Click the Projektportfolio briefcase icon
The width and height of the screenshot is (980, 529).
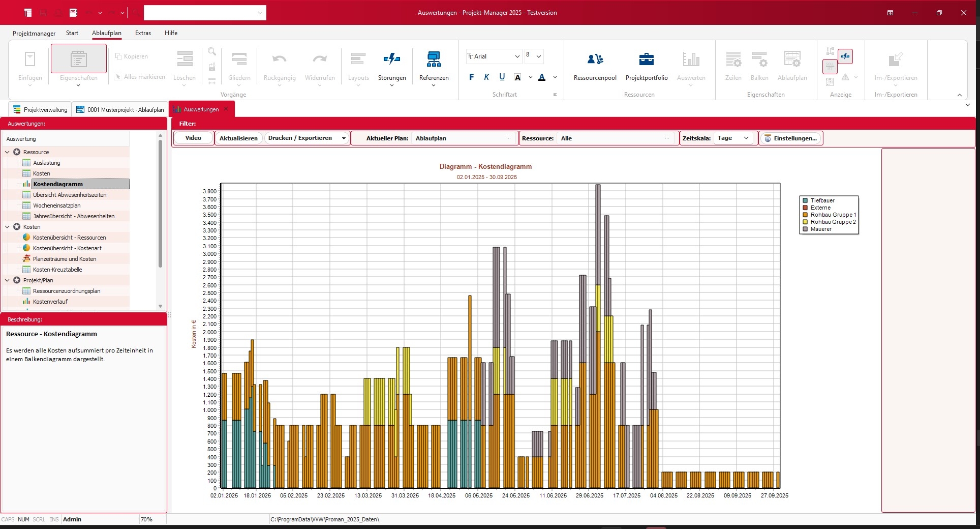point(646,60)
